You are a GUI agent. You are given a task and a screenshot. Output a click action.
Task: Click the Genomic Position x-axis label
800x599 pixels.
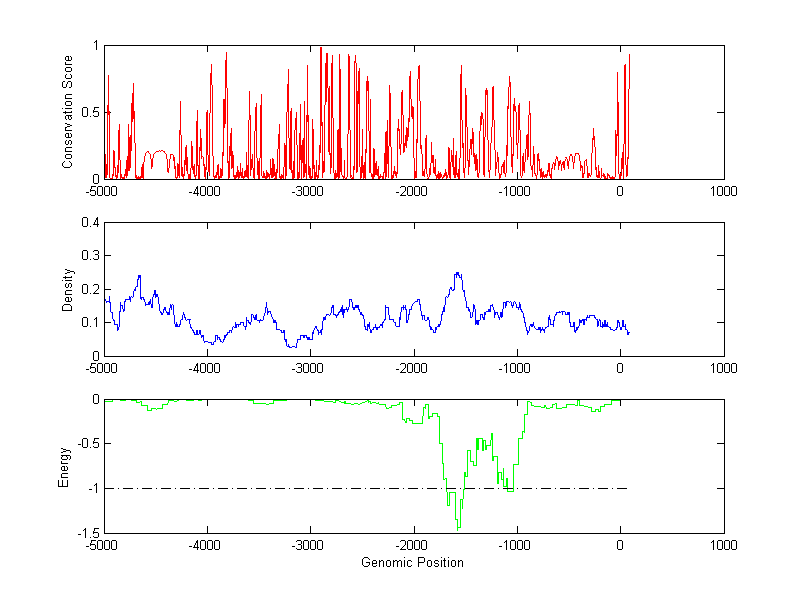(412, 563)
